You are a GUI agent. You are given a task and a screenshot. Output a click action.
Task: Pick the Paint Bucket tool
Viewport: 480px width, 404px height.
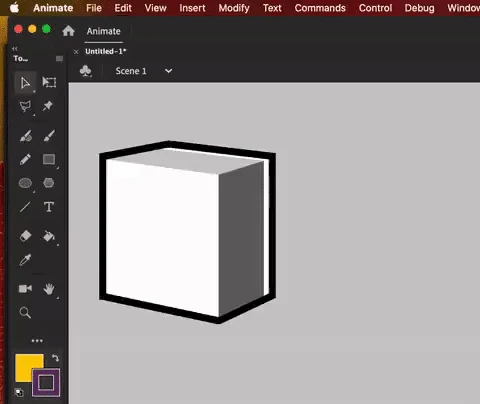[x=49, y=236]
